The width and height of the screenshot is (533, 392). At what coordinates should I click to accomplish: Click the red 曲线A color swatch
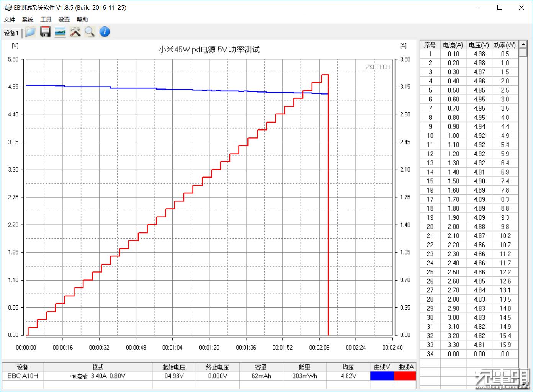pyautogui.click(x=405, y=376)
